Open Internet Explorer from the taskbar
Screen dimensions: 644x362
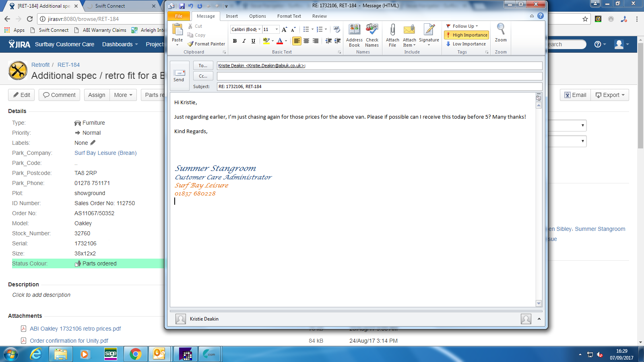36,354
